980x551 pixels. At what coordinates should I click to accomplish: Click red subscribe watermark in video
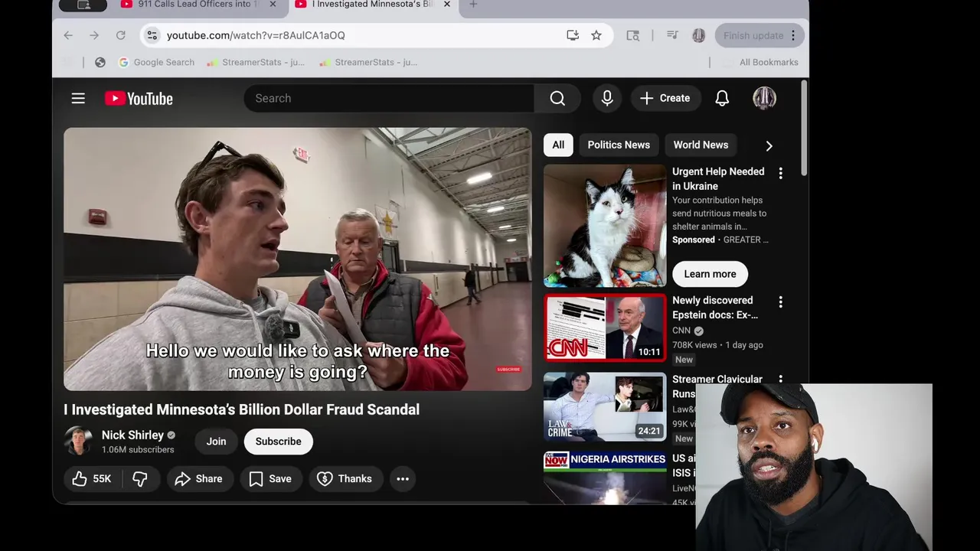508,370
